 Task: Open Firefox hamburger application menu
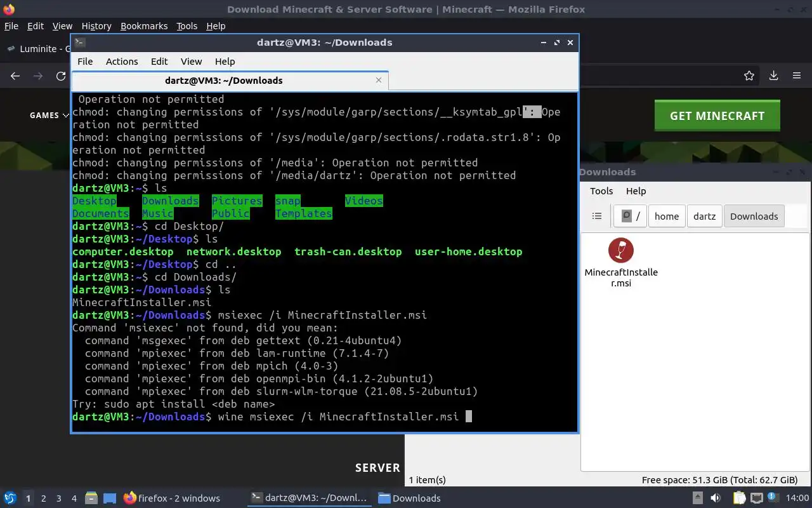(797, 76)
